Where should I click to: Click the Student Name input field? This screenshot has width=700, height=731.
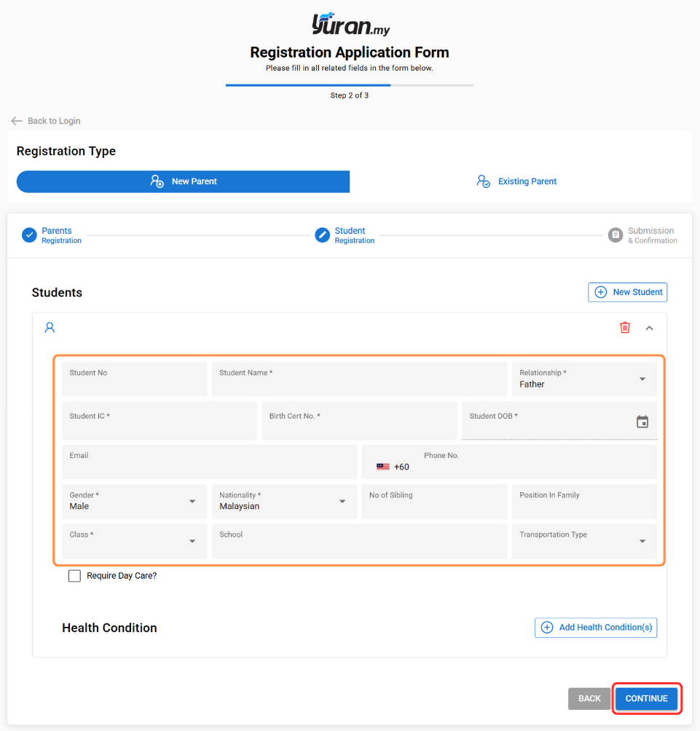[x=359, y=379]
